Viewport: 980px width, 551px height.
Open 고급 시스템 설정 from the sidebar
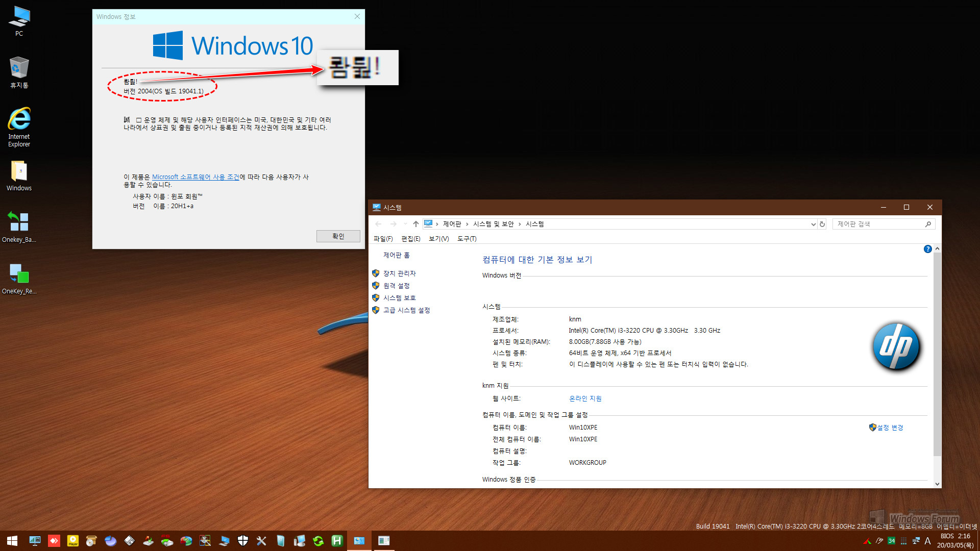click(407, 310)
